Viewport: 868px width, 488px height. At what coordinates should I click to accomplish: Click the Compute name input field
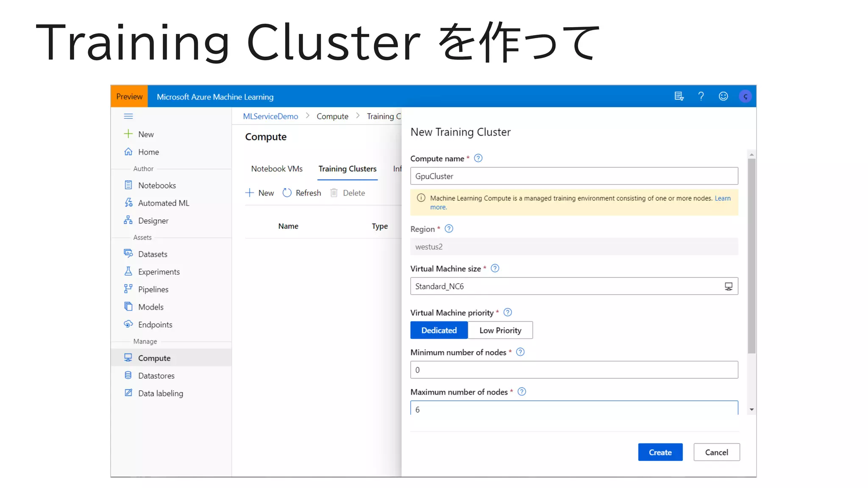(x=574, y=176)
